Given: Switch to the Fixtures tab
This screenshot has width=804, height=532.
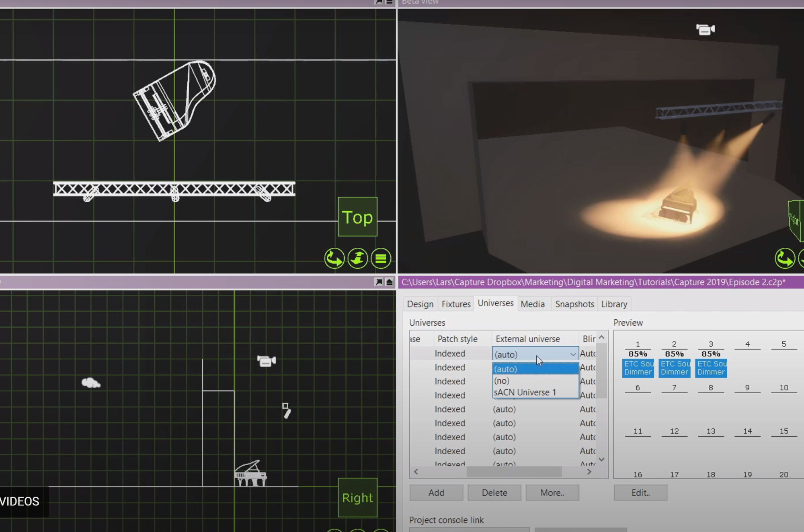Looking at the screenshot, I should pos(455,304).
